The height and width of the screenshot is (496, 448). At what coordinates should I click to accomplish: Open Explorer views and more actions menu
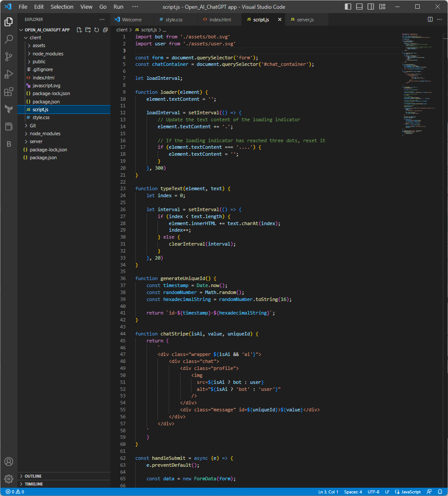(x=102, y=19)
